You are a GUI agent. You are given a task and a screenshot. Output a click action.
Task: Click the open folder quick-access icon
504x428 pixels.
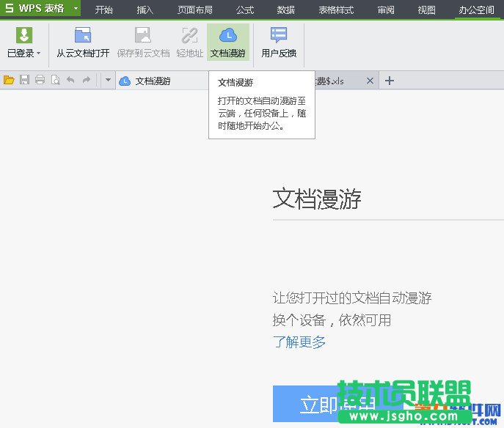(9, 80)
